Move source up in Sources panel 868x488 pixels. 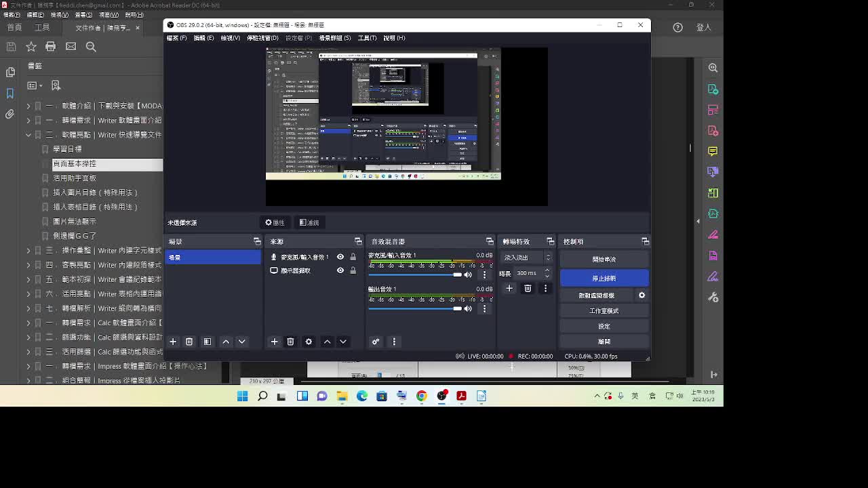point(327,342)
